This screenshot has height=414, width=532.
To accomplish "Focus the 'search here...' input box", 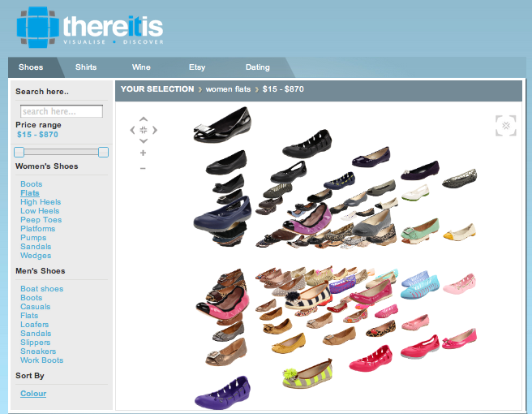I will [x=62, y=111].
